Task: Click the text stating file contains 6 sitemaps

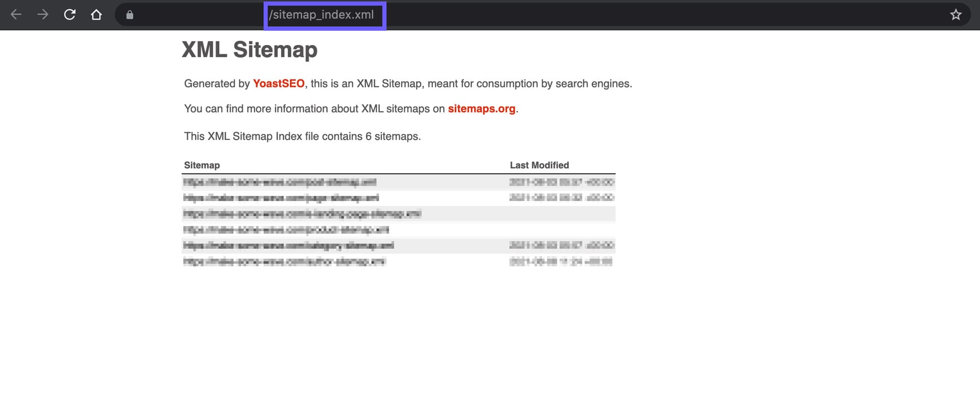Action: 302,136
